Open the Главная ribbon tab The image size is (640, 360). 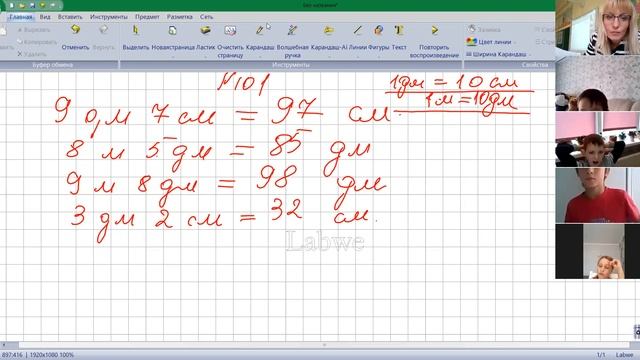coord(21,17)
